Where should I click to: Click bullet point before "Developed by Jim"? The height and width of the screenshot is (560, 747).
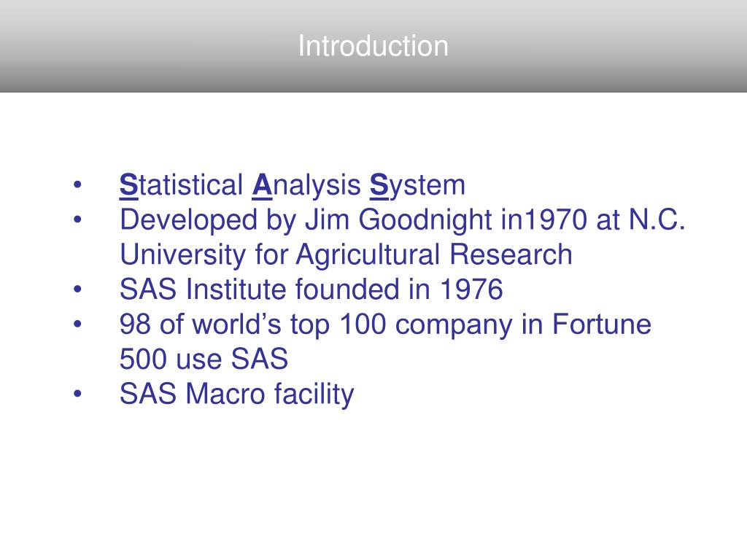point(77,219)
